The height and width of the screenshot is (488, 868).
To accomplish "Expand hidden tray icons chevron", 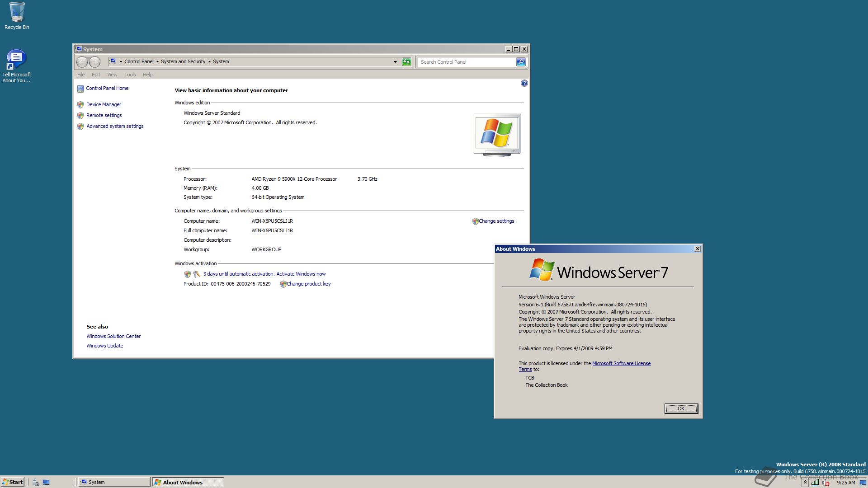I will pyautogui.click(x=805, y=482).
